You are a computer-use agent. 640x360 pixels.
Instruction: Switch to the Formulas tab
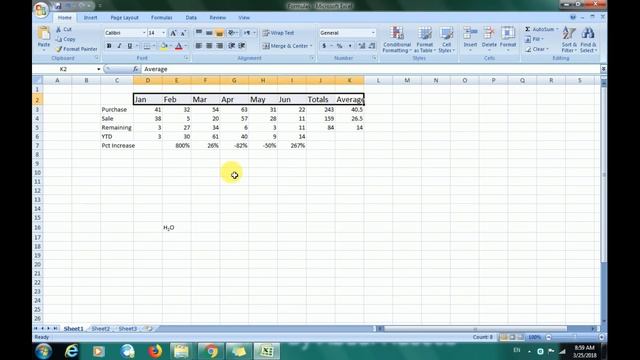click(162, 18)
